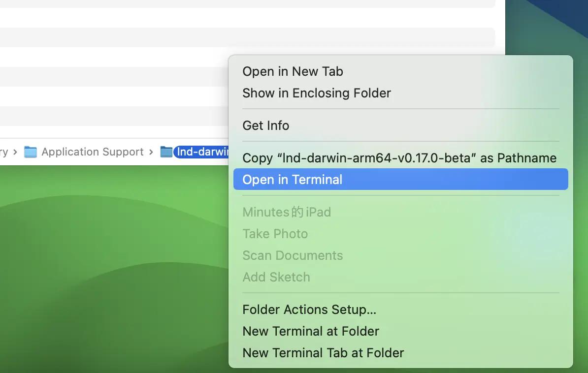Click the lnd-darwin-arm64 folder icon in path bar
588x373 pixels.
165,152
